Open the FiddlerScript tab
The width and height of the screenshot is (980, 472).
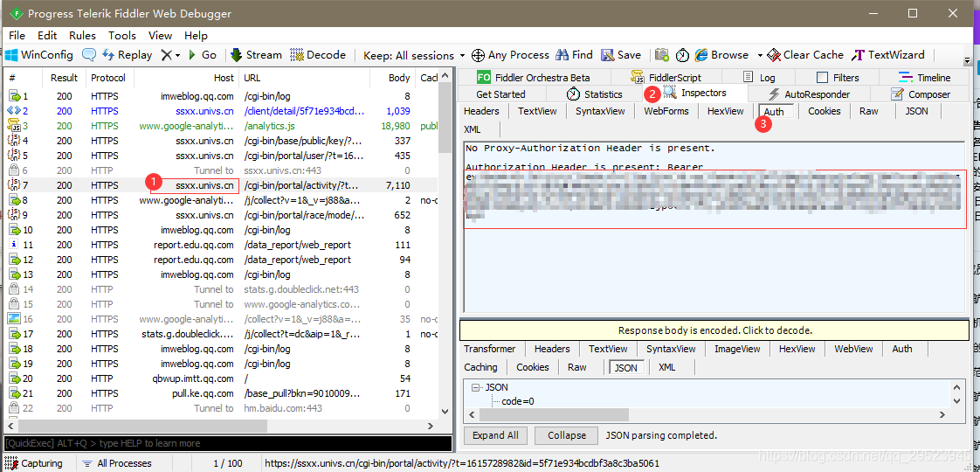tap(666, 78)
